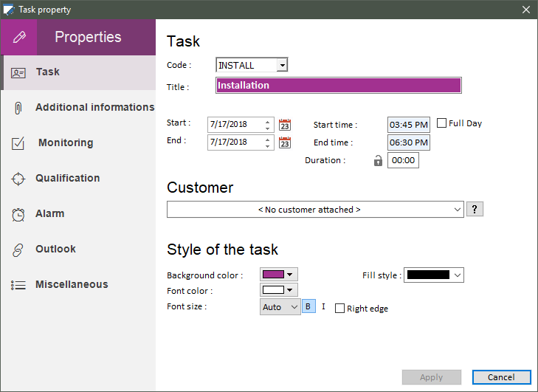
Task: Select the Task tab in sidebar
Action: coord(78,72)
